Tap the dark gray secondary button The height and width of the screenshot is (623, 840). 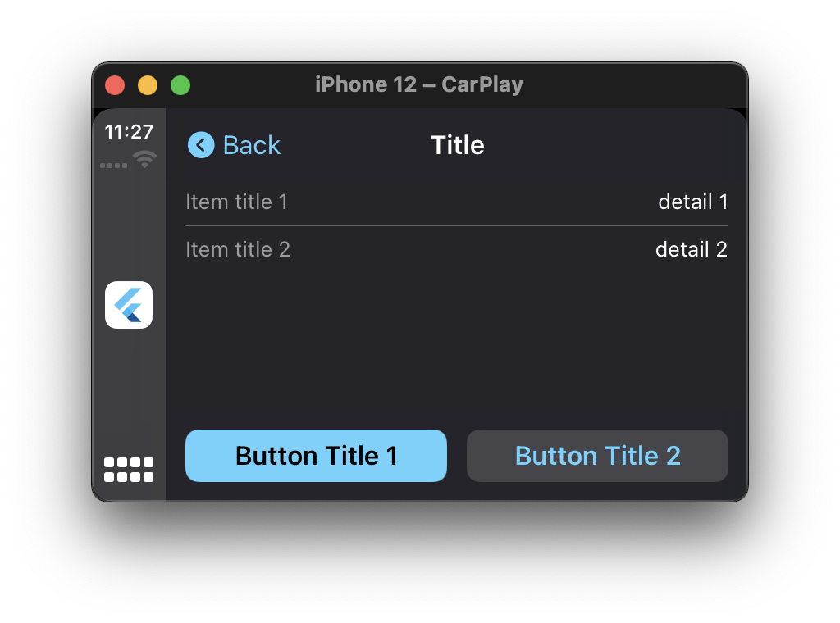(x=597, y=456)
